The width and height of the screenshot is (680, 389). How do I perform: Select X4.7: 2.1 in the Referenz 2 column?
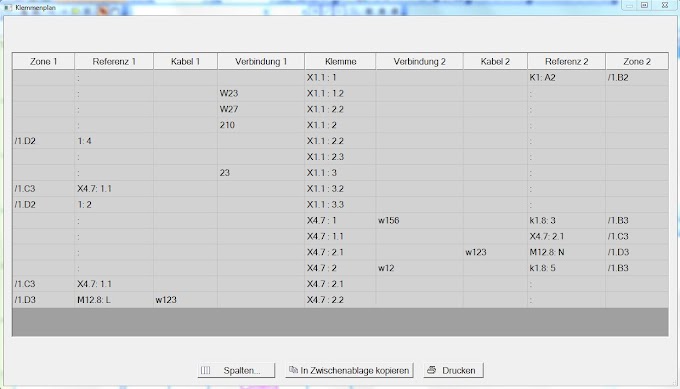(566, 236)
